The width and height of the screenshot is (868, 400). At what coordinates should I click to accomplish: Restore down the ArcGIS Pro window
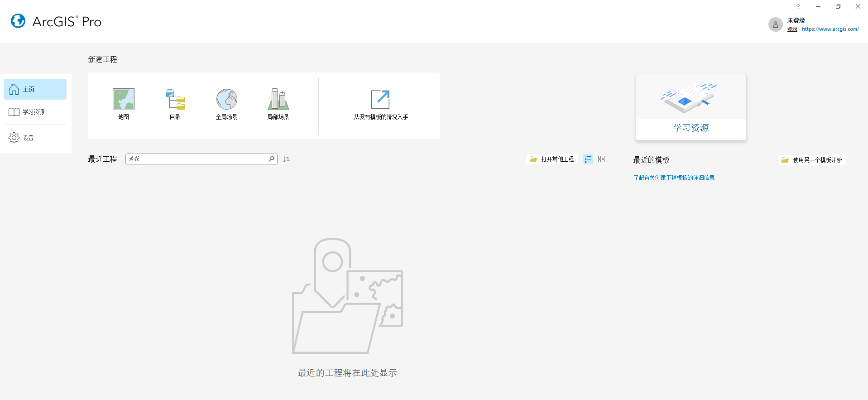[x=838, y=6]
